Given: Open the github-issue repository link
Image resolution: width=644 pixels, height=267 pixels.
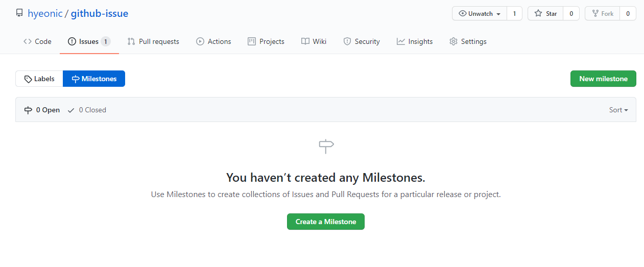Looking at the screenshot, I should coord(100,13).
